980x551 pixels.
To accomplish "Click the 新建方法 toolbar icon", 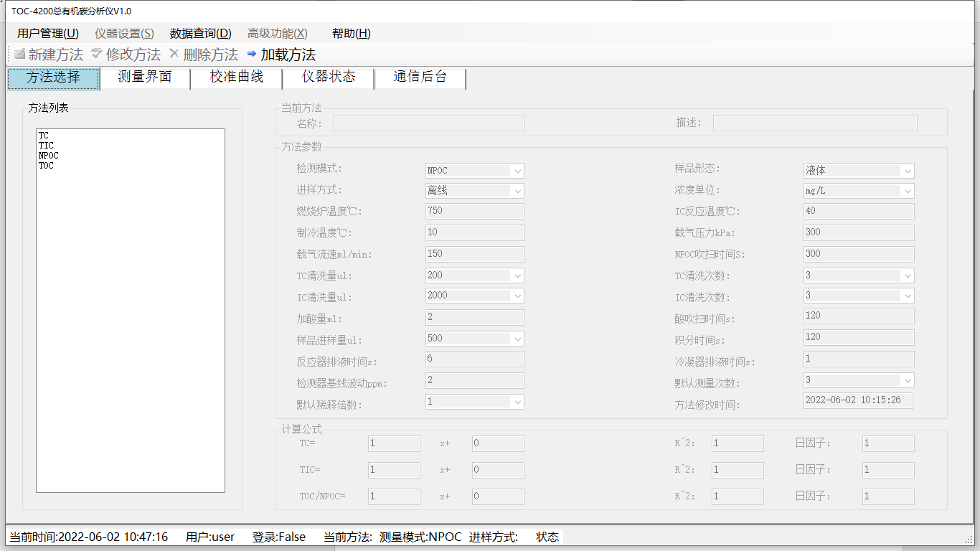I will [x=19, y=55].
